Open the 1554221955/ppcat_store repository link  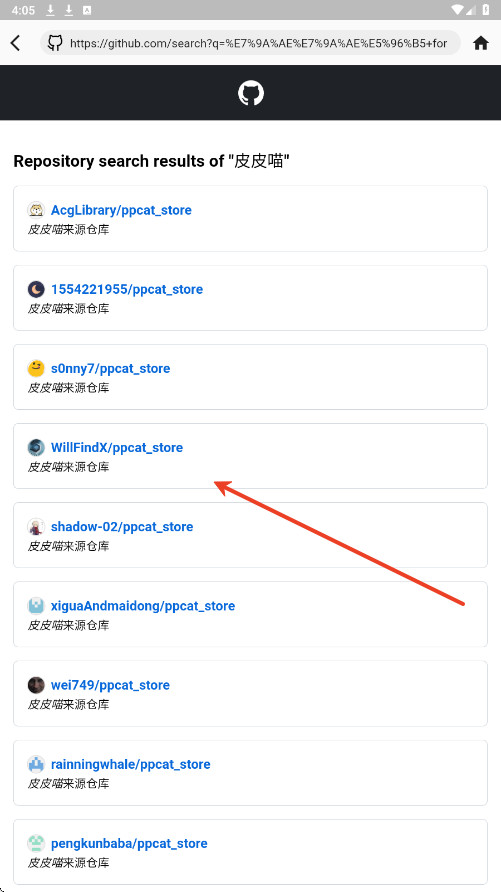(127, 289)
